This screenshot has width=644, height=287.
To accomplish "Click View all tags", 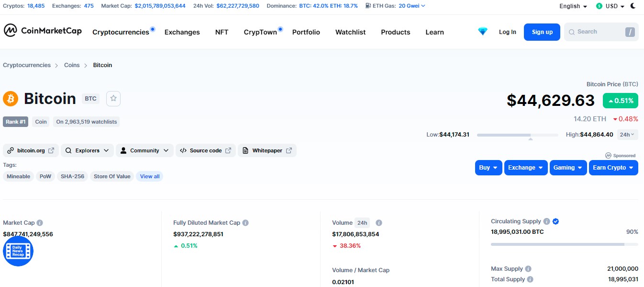I will click(x=150, y=176).
